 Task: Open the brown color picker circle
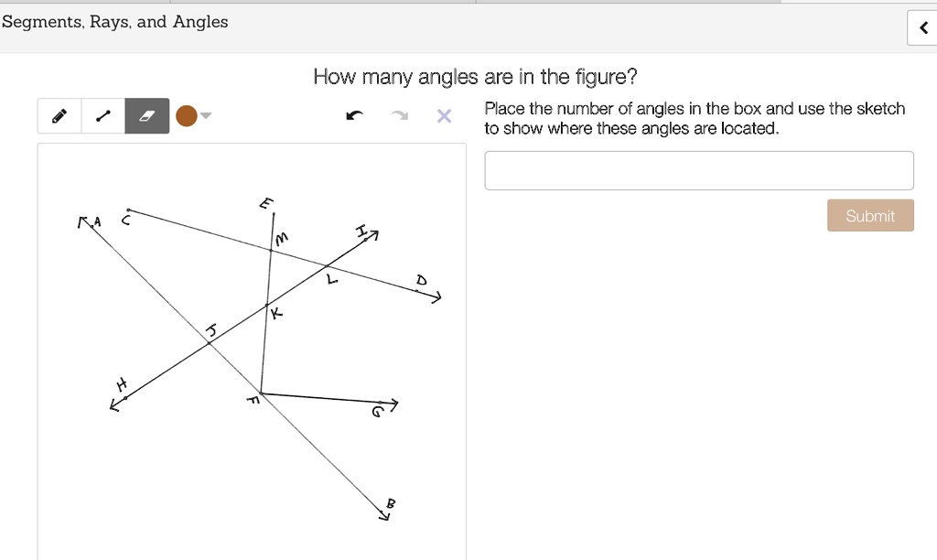tap(186, 115)
